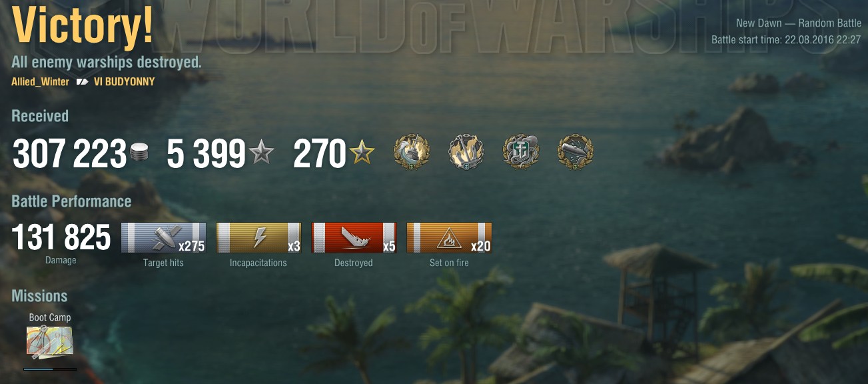Click the 5 399 experience value
Screen dimensions: 868x384
[x=206, y=154]
